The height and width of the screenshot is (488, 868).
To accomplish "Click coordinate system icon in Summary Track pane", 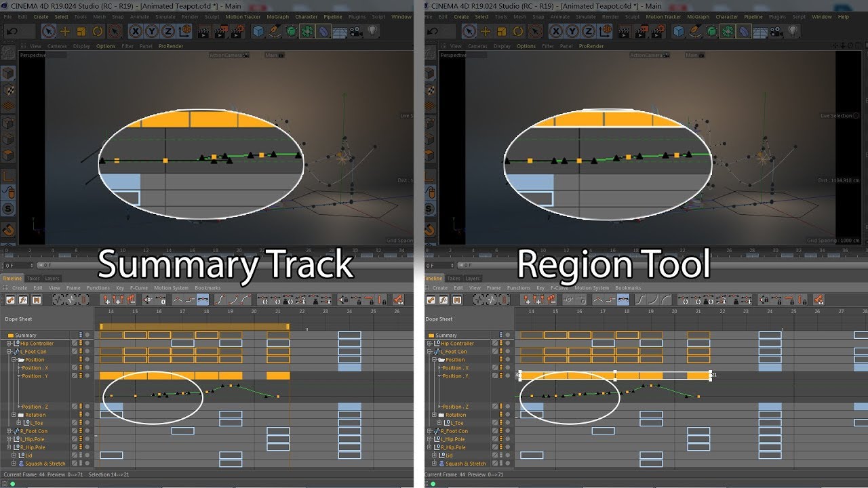I will pos(184,30).
